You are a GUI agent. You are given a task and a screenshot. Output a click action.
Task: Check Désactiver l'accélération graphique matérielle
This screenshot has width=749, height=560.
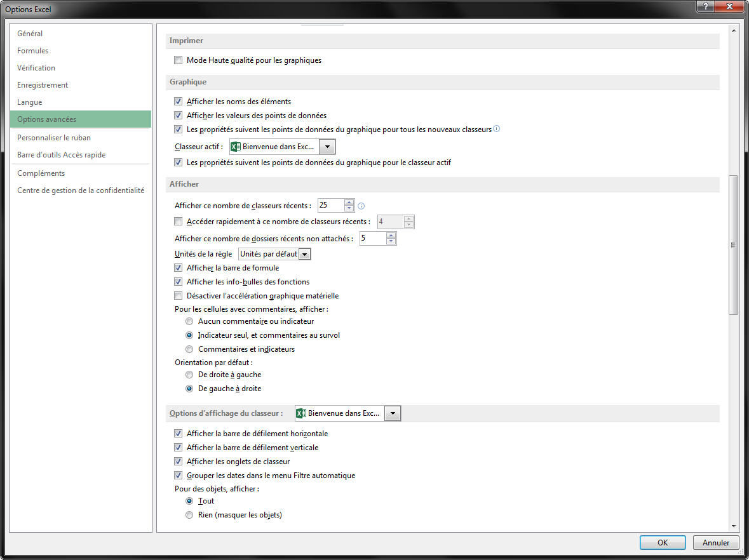(178, 295)
